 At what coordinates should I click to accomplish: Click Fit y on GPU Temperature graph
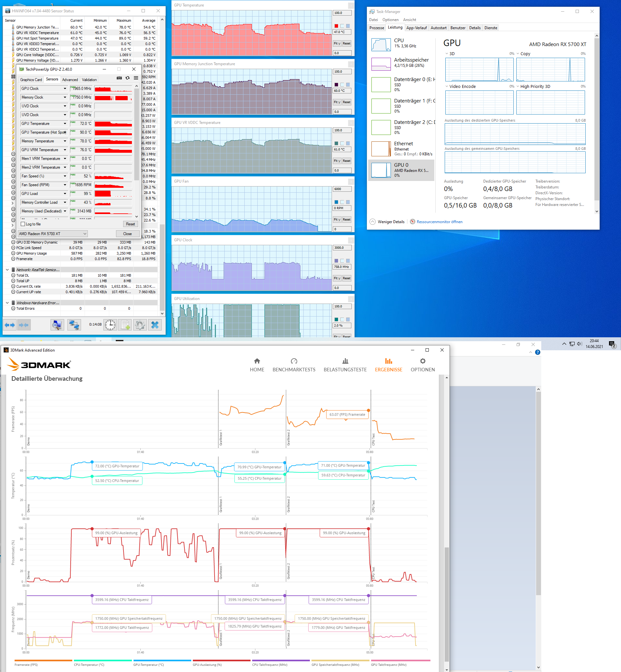tap(337, 43)
